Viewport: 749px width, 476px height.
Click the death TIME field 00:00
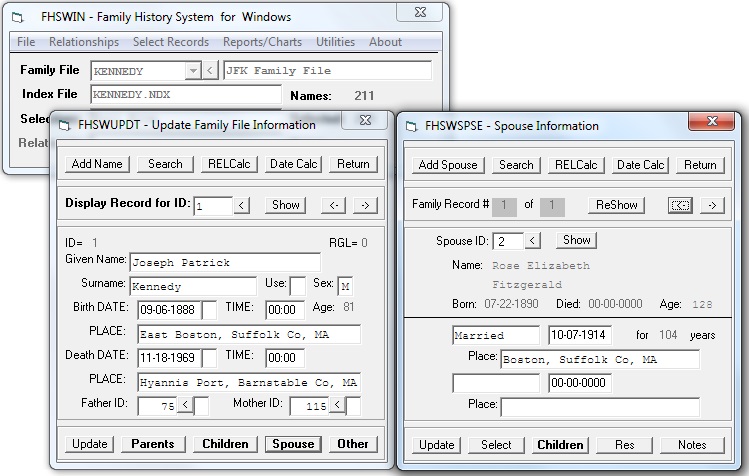tap(285, 358)
